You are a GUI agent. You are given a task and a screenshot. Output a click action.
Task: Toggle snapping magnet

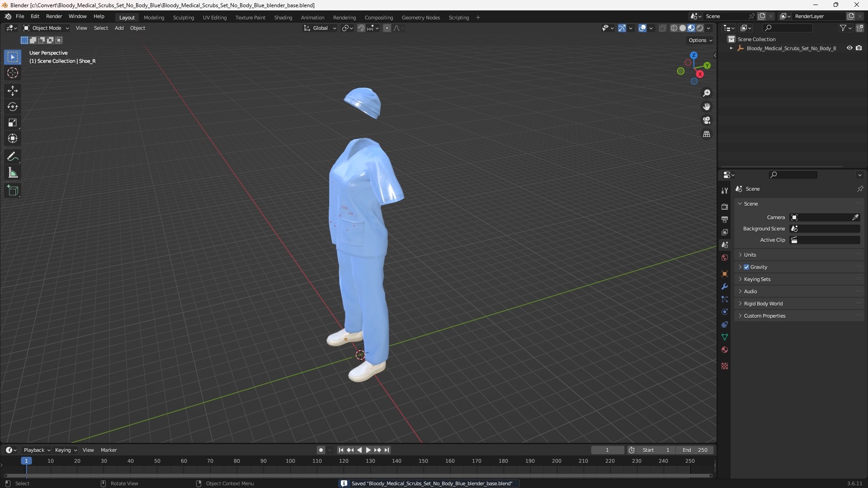(361, 28)
